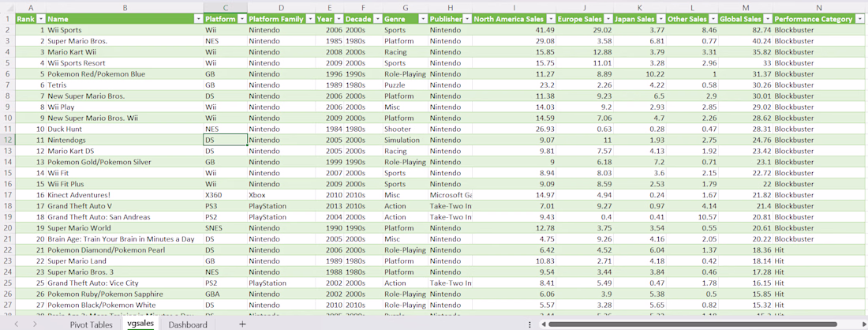Click the Grand Theft Auto V cell
Viewport: 868px width, 330px height.
tap(125, 206)
